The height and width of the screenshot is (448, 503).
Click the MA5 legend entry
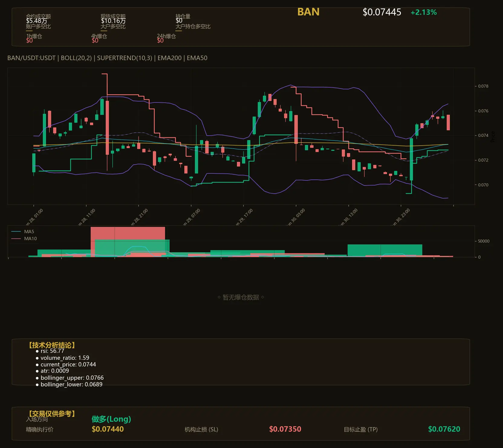tap(23, 232)
